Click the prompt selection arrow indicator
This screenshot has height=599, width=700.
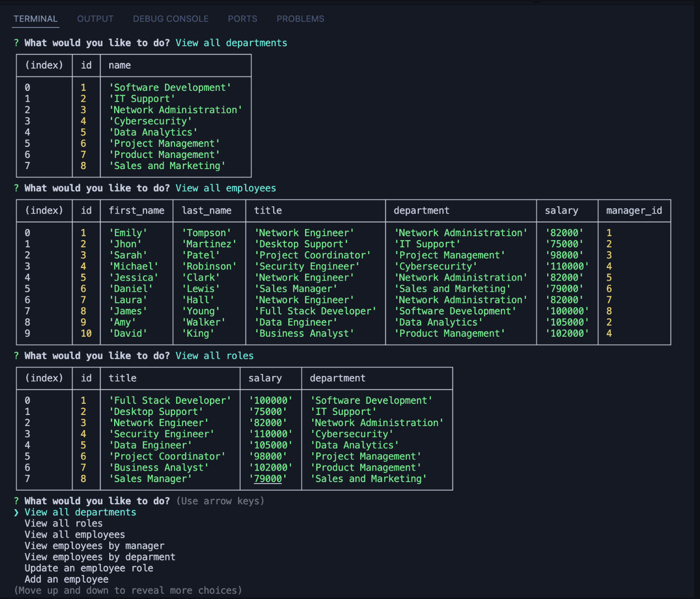16,513
